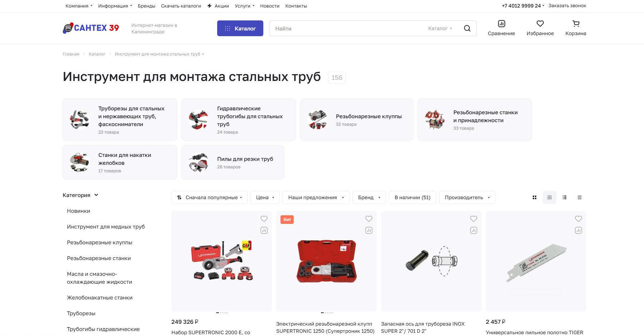The width and height of the screenshot is (644, 336).
Task: Toggle the В наличии (51) filter
Action: [413, 197]
